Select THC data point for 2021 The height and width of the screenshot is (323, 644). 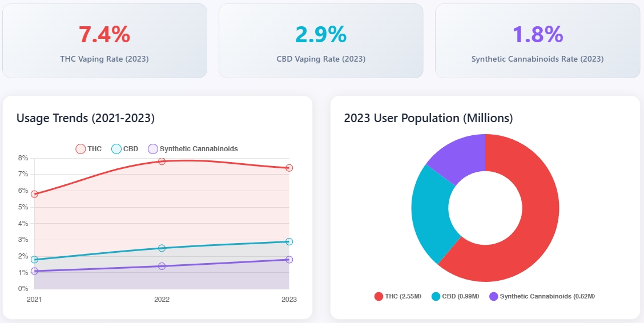click(x=34, y=194)
